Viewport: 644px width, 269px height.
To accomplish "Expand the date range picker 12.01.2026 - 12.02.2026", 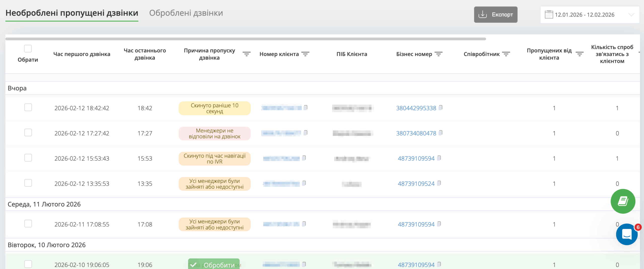I will coord(584,15).
